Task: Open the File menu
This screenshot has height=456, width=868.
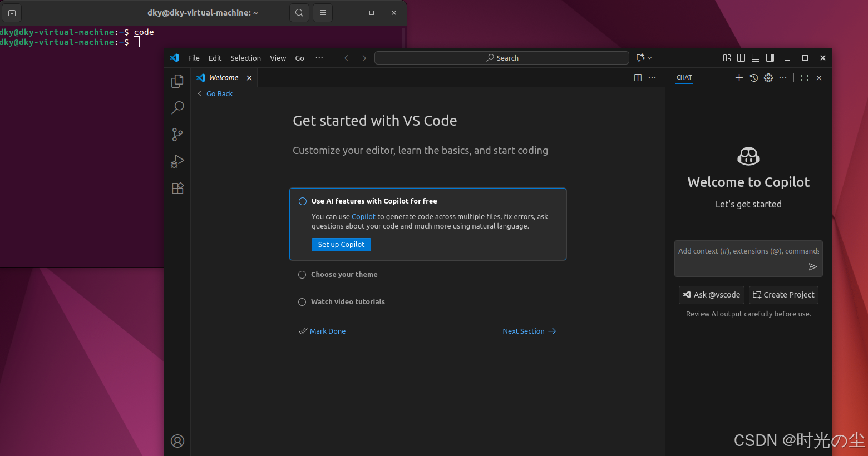Action: 194,58
